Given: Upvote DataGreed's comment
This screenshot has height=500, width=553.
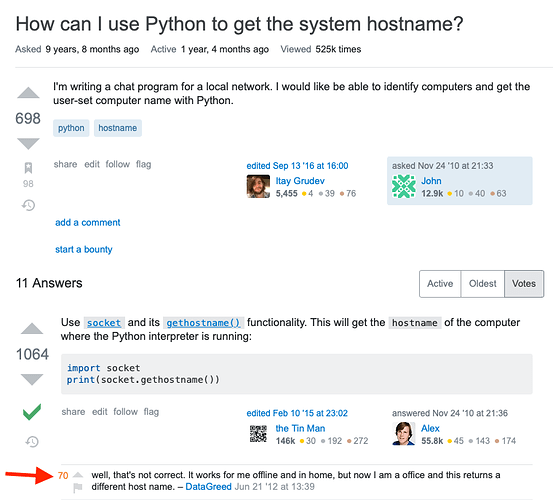Looking at the screenshot, I should click(78, 475).
